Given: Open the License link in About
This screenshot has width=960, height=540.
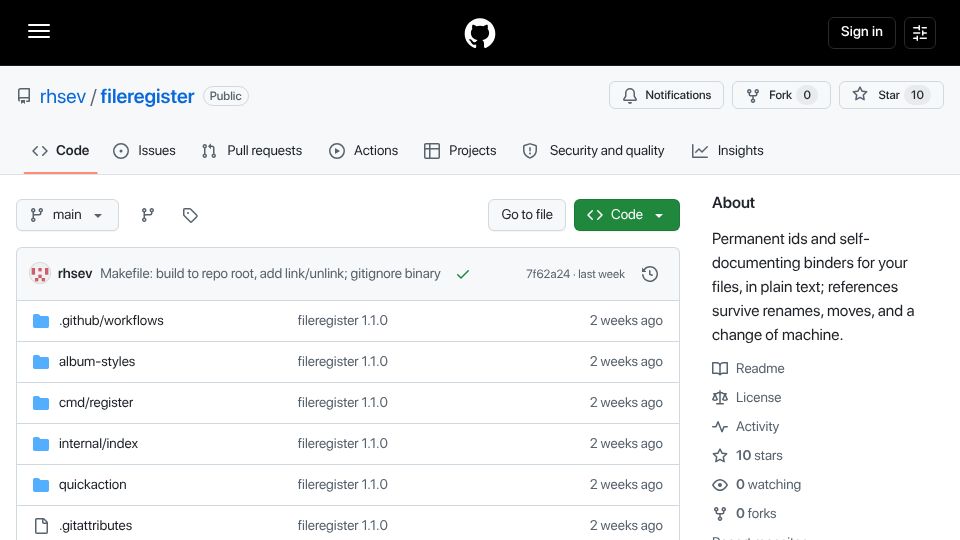Looking at the screenshot, I should coord(746,397).
